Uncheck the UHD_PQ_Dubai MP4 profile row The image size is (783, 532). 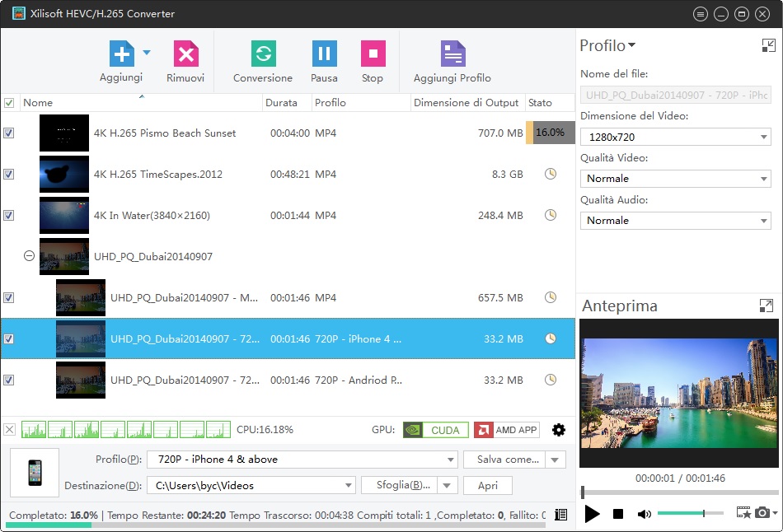tap(8, 297)
